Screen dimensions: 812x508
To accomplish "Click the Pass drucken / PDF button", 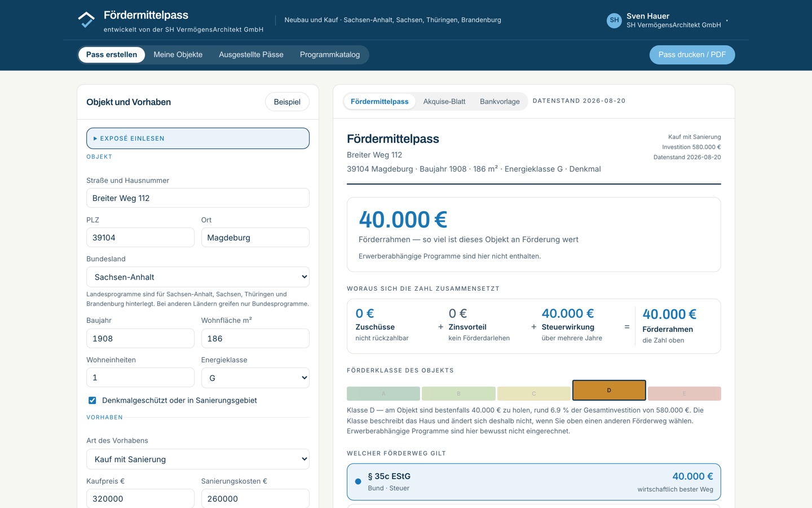I will (692, 55).
